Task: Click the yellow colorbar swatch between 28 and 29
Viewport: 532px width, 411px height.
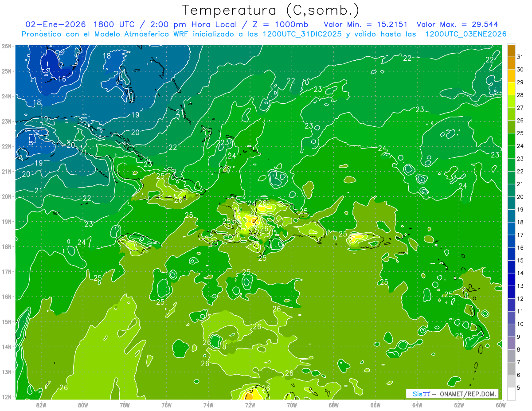Action: (x=511, y=89)
